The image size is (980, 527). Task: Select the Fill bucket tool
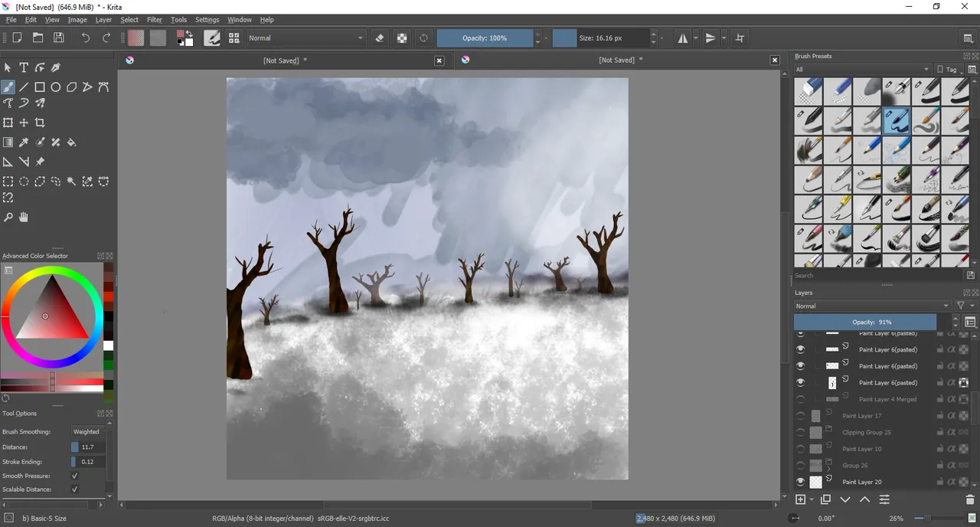coord(72,142)
